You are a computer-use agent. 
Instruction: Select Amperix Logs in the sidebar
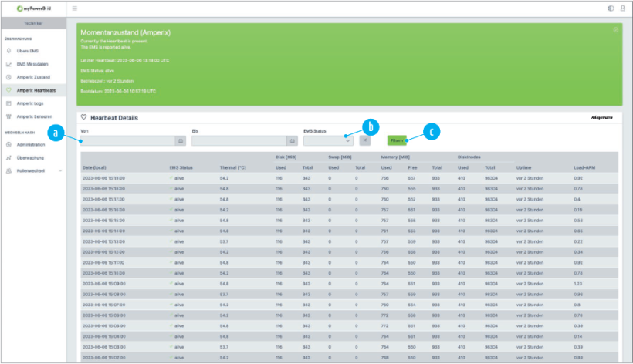pyautogui.click(x=29, y=103)
